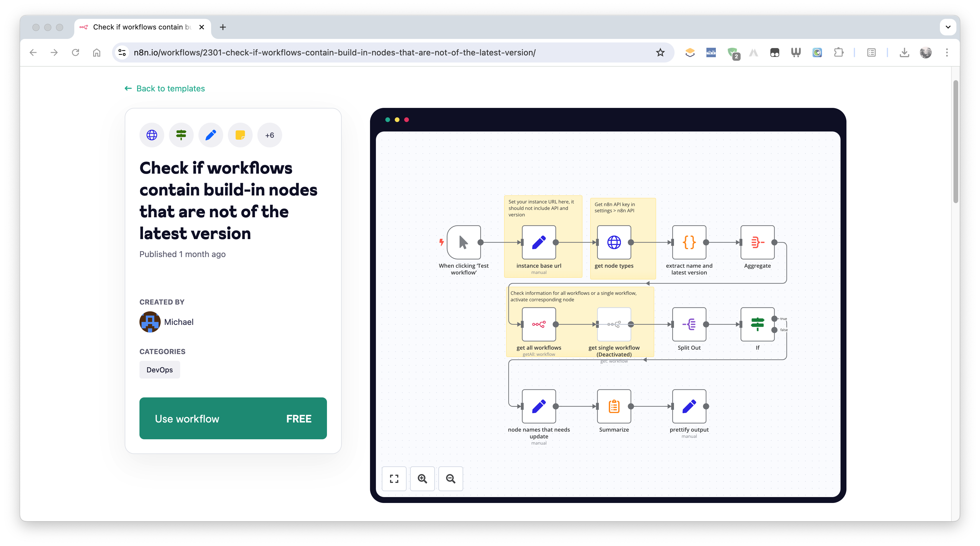Image resolution: width=980 pixels, height=546 pixels.
Task: Click the yellow Sticky Note icon badge
Action: coord(240,135)
